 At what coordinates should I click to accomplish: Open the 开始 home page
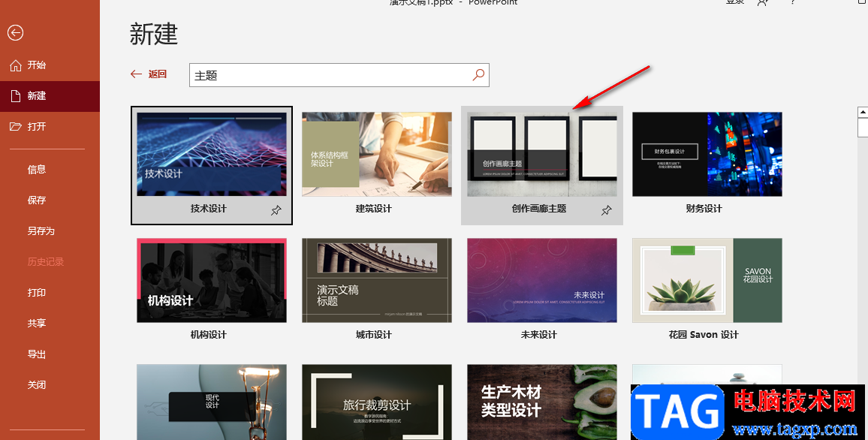click(x=50, y=65)
